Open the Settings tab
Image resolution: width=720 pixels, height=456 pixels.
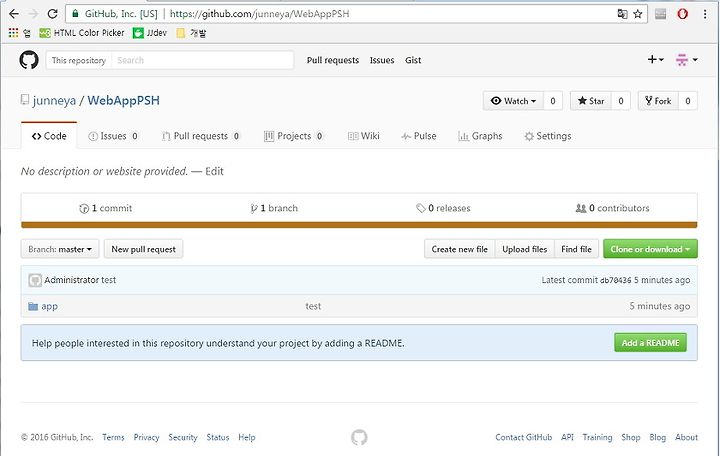[548, 136]
